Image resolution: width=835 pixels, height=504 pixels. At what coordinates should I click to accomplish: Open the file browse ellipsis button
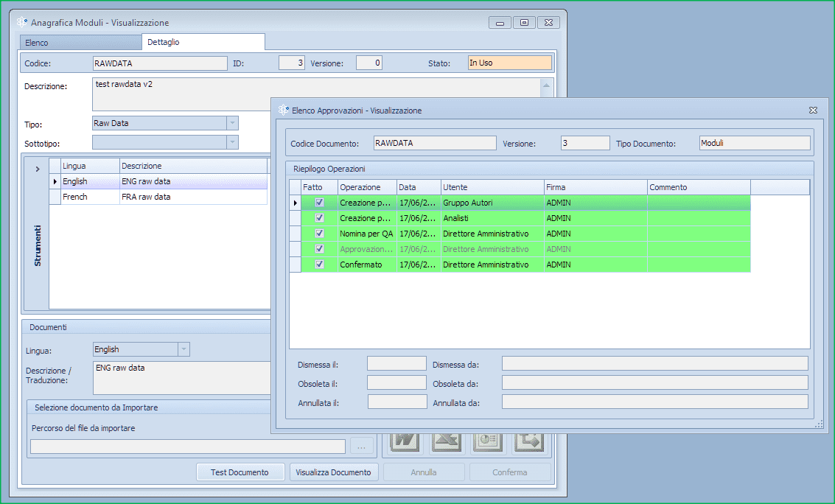(361, 446)
